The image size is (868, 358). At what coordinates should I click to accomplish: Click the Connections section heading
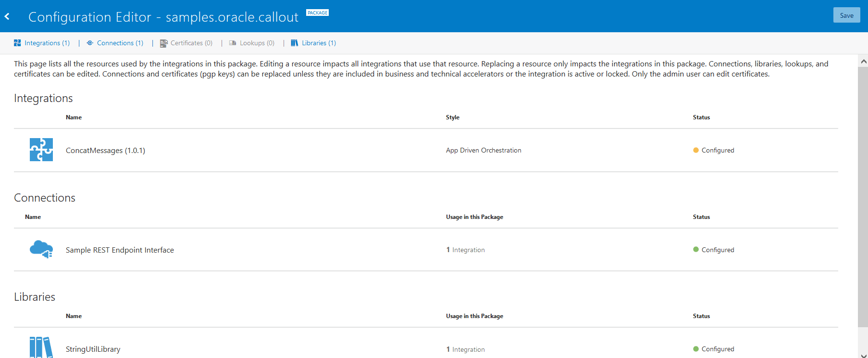[x=45, y=198]
